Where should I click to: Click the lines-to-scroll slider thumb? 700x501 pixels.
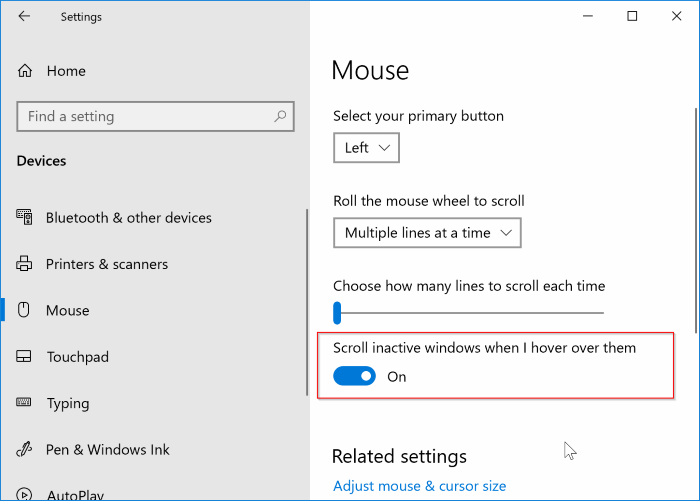pos(338,313)
